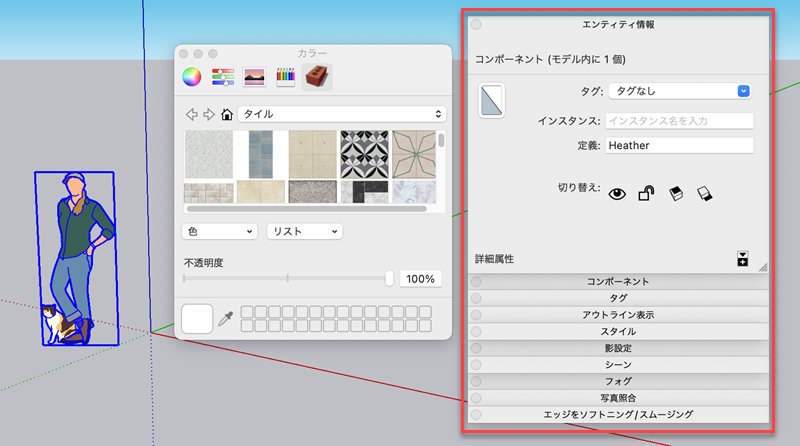Toggle the lock icon for the component
Image resolution: width=800 pixels, height=446 pixels.
646,193
